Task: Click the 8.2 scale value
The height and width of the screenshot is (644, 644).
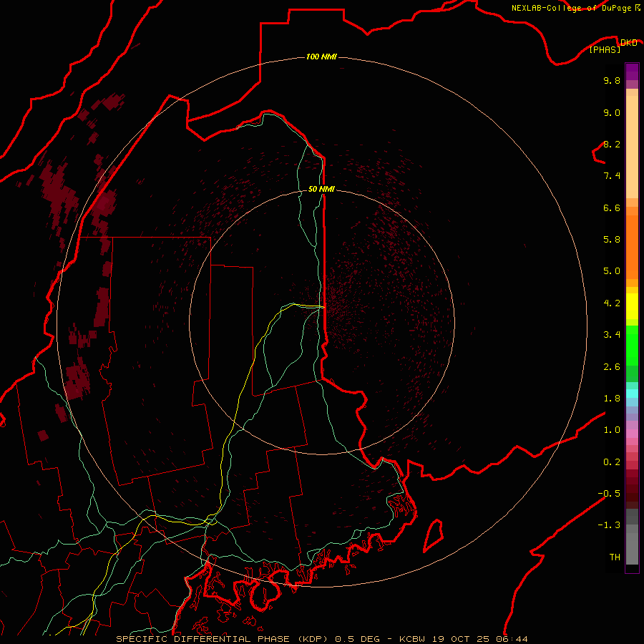Action: pyautogui.click(x=612, y=144)
